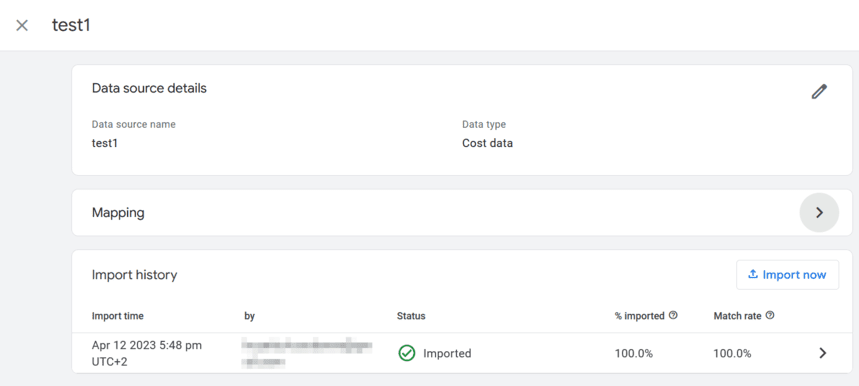Click the blurred importer email
The height and width of the screenshot is (386, 859).
(x=307, y=353)
